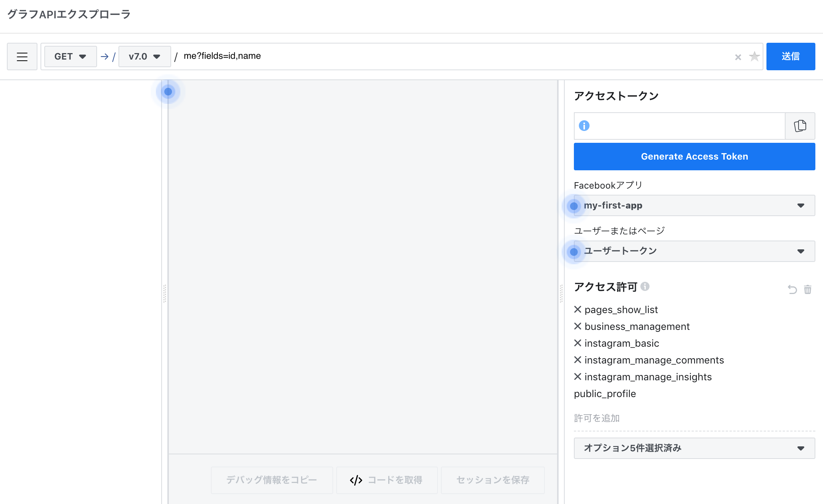Delete all permissions via trash icon
823x504 pixels.
pyautogui.click(x=808, y=289)
